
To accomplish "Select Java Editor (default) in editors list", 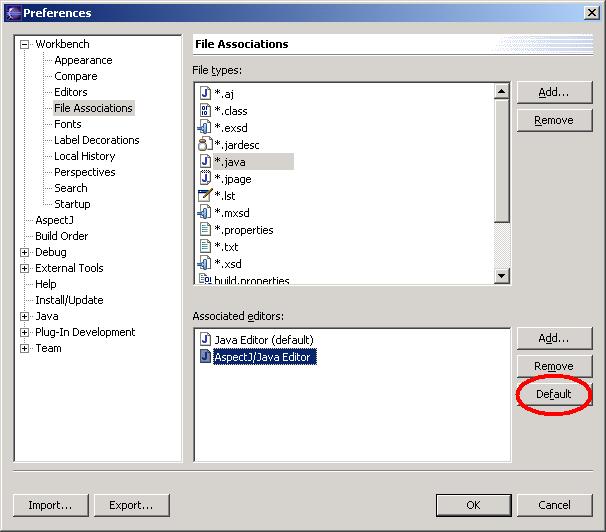I will point(264,340).
